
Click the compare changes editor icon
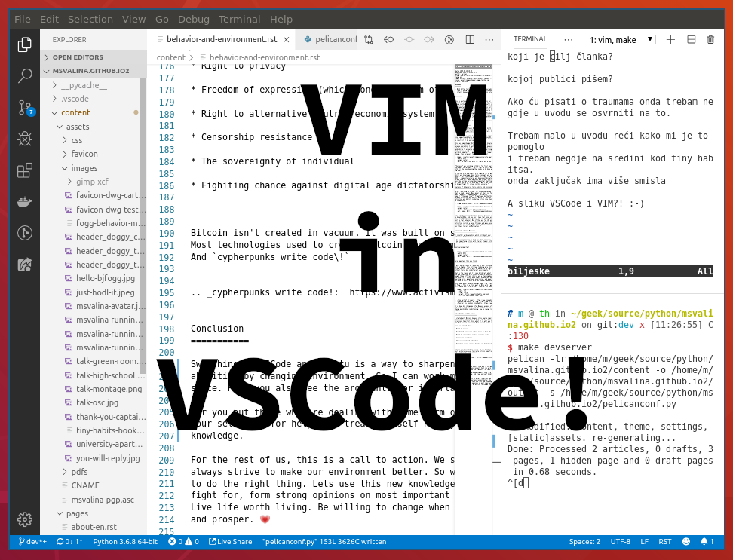369,40
